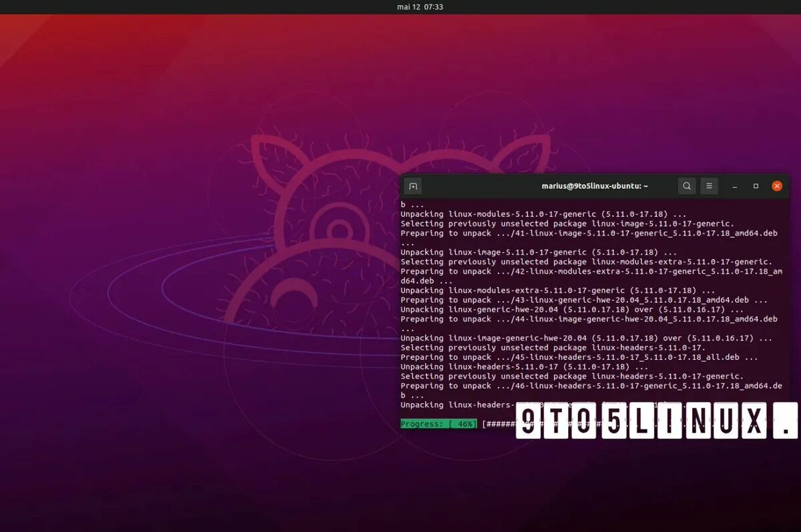Click line 'Preparing to unpack .../45-linux-headers'
This screenshot has height=532, width=801.
pyautogui.click(x=579, y=357)
